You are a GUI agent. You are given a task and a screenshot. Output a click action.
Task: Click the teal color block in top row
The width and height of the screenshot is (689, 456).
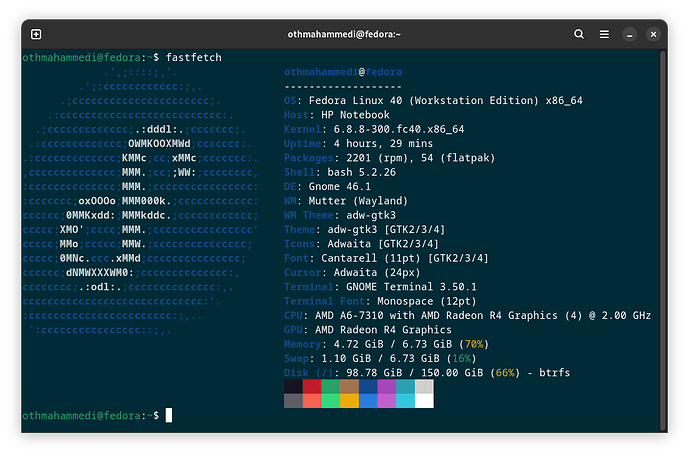406,387
